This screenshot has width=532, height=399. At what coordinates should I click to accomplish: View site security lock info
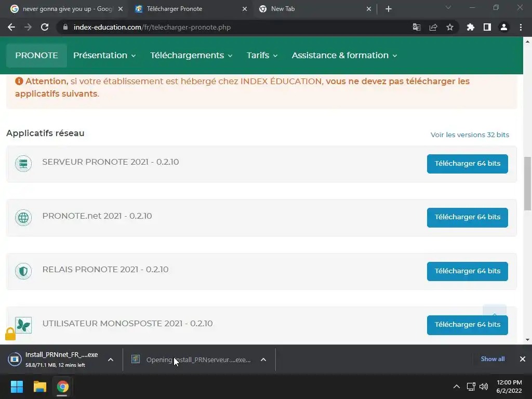pos(65,27)
